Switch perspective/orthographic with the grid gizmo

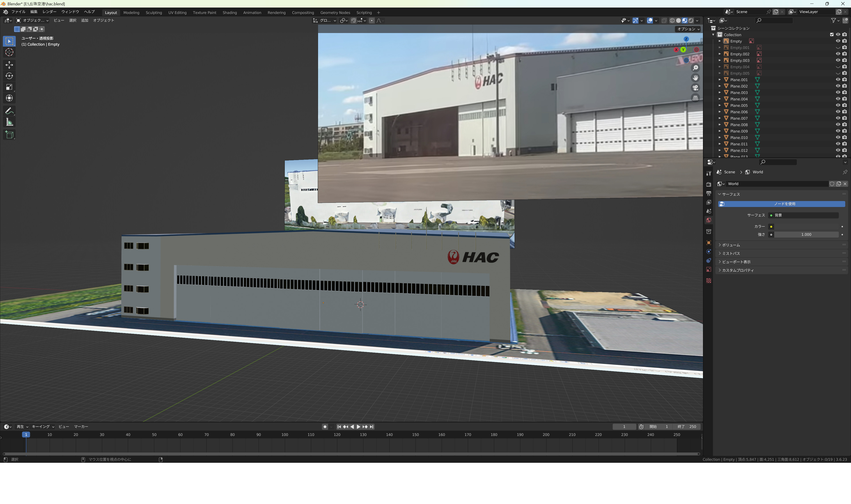[695, 98]
